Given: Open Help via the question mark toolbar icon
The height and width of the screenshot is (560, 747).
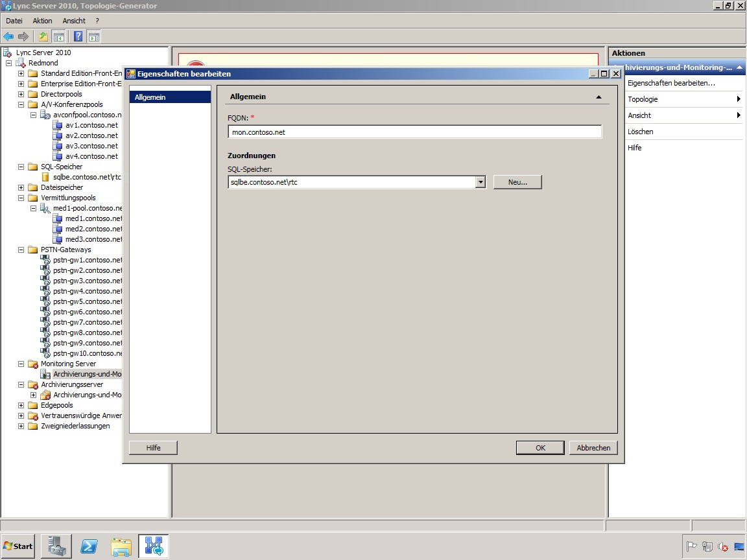Looking at the screenshot, I should [x=78, y=37].
